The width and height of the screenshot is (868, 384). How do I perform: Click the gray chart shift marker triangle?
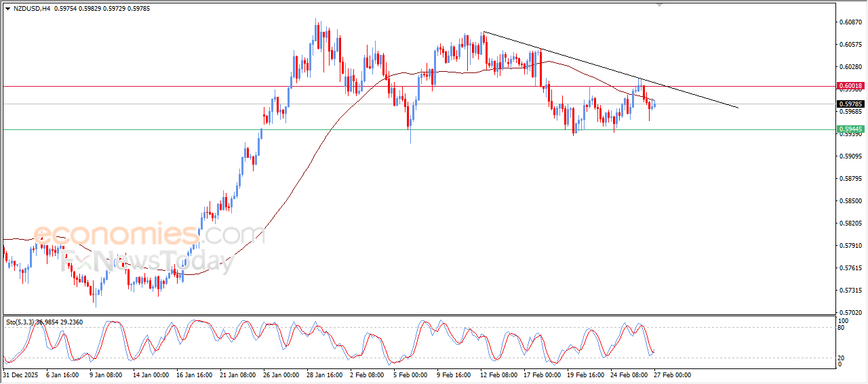(658, 5)
